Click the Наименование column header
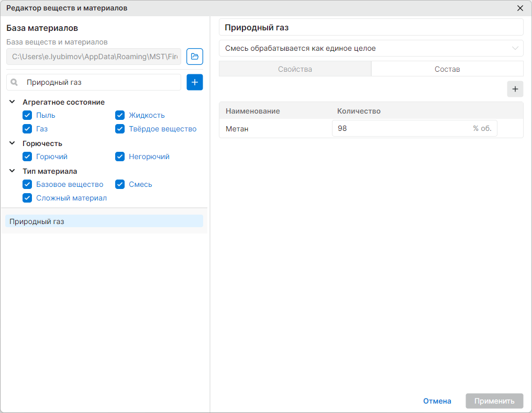 pyautogui.click(x=253, y=111)
